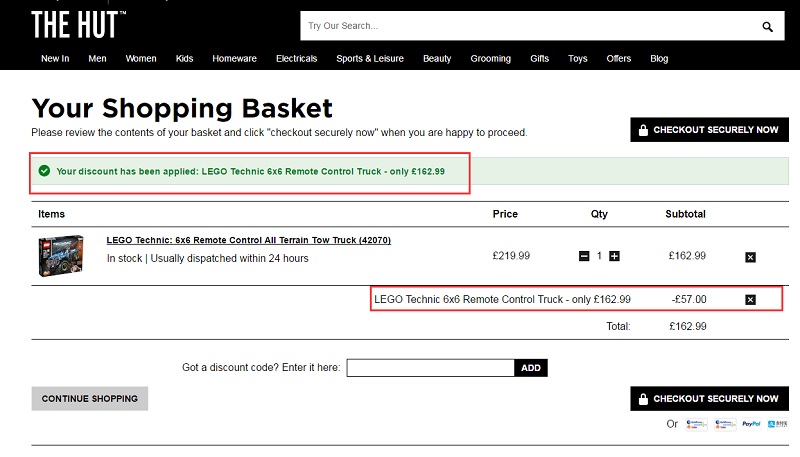Image resolution: width=800 pixels, height=457 pixels.
Task: Click the item subtotal £162.99
Action: pyautogui.click(x=687, y=256)
